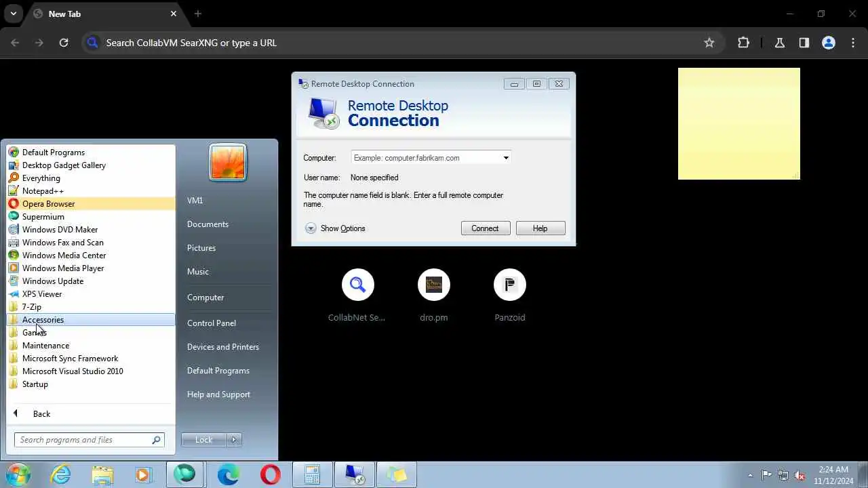
Task: Open Opera from the taskbar
Action: 270,474
